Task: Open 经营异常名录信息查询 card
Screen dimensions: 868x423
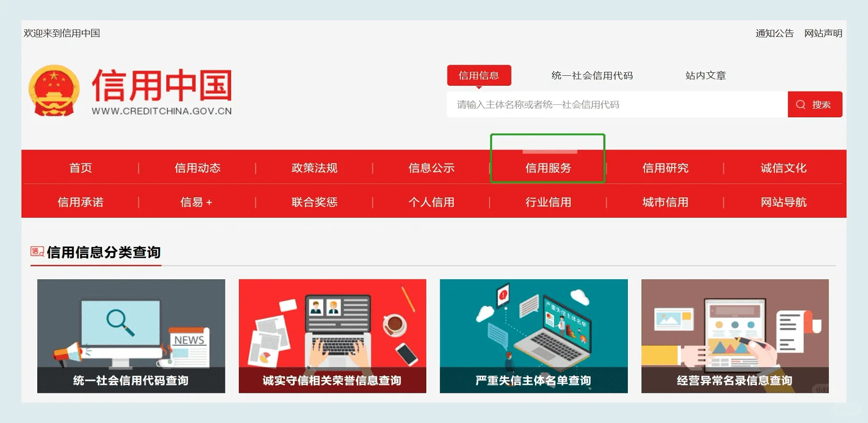Action: pyautogui.click(x=735, y=336)
